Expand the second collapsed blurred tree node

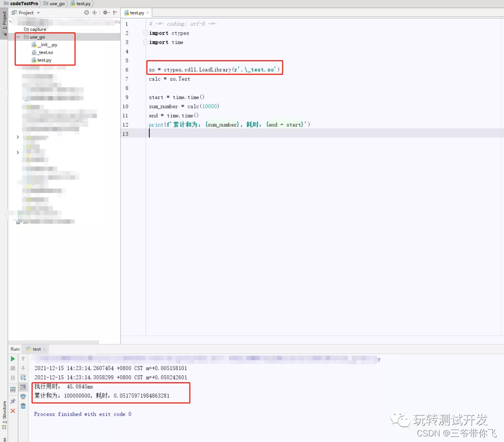point(18,152)
